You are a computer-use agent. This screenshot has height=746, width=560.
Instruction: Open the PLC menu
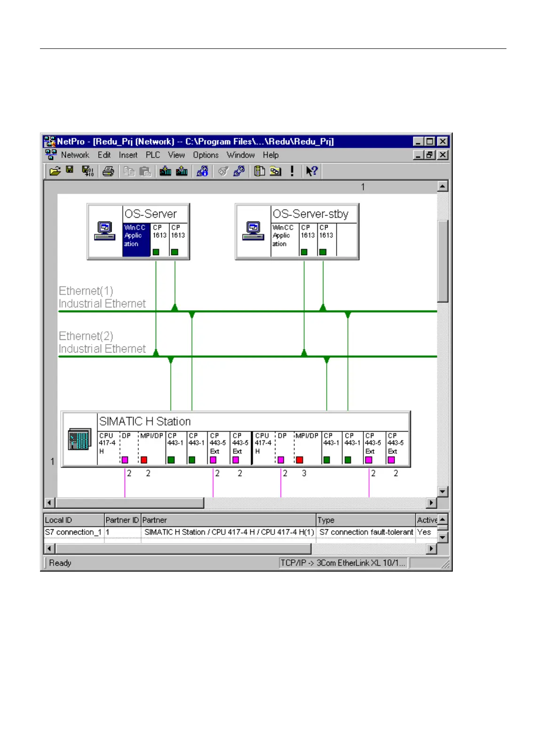153,155
